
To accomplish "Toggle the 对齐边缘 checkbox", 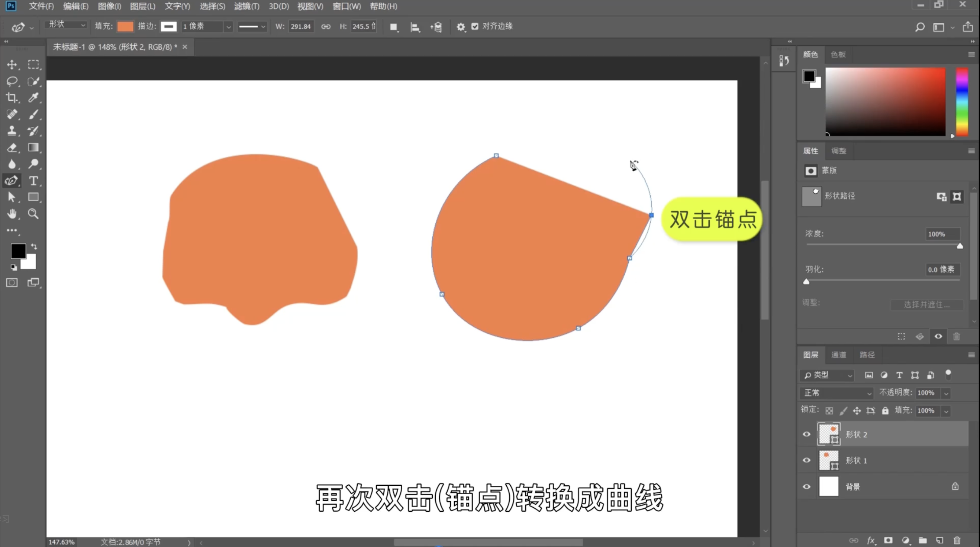I will click(475, 26).
